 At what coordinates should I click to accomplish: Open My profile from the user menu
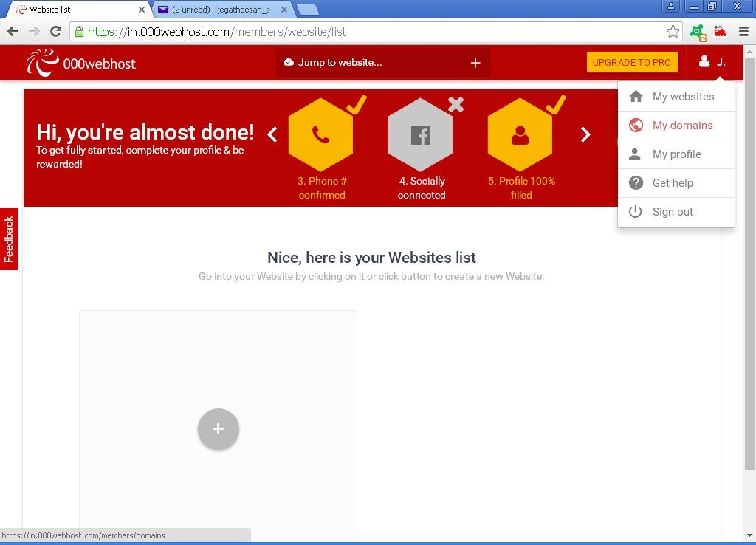(x=676, y=154)
